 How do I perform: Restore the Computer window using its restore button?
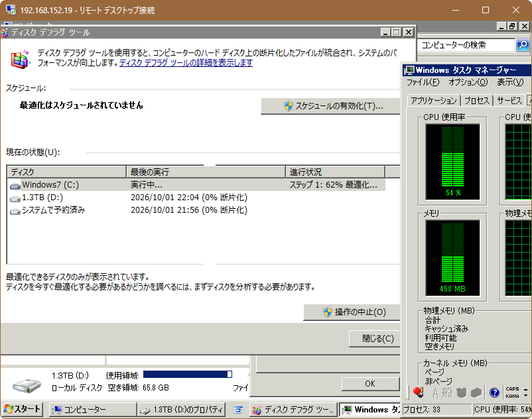pyautogui.click(x=513, y=27)
